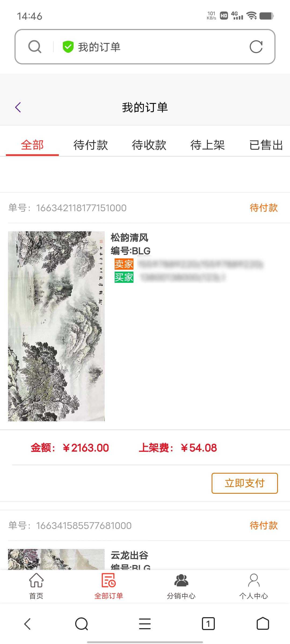The height and width of the screenshot is (644, 290).
Task: Open the browser bottom search icon
Action: coord(82,624)
